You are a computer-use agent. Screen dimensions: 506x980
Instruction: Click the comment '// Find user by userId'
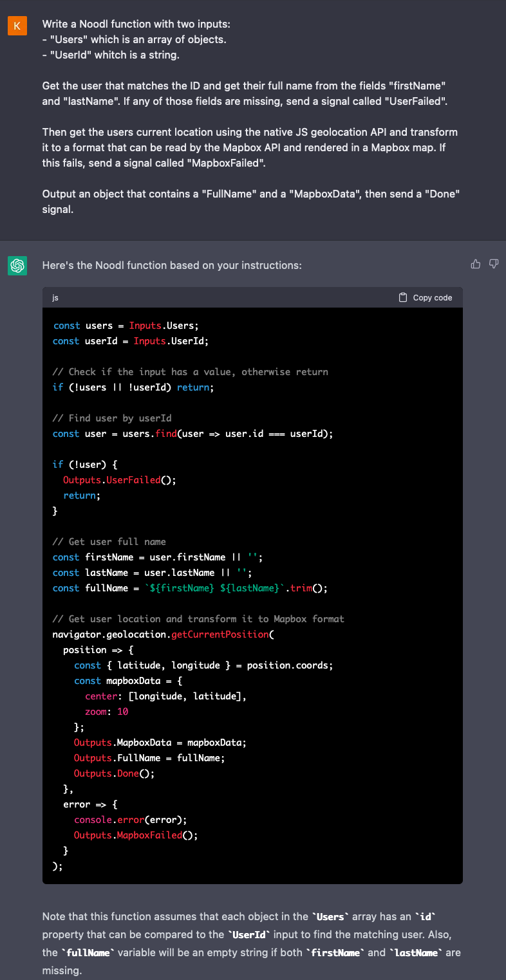pos(112,418)
